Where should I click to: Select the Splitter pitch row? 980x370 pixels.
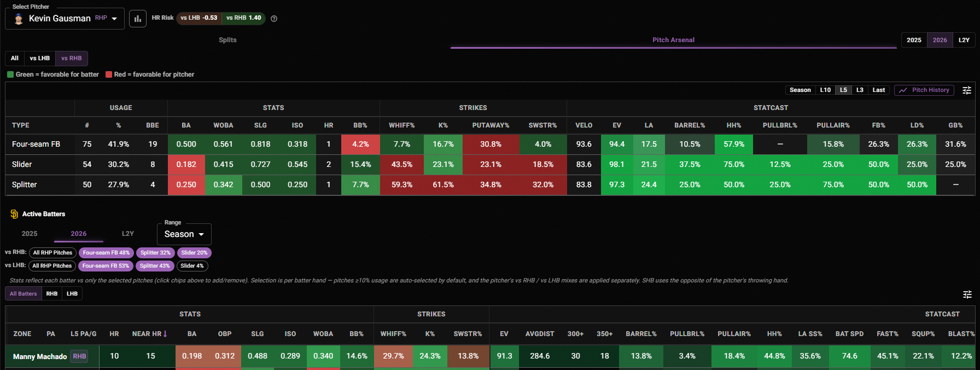[490, 185]
